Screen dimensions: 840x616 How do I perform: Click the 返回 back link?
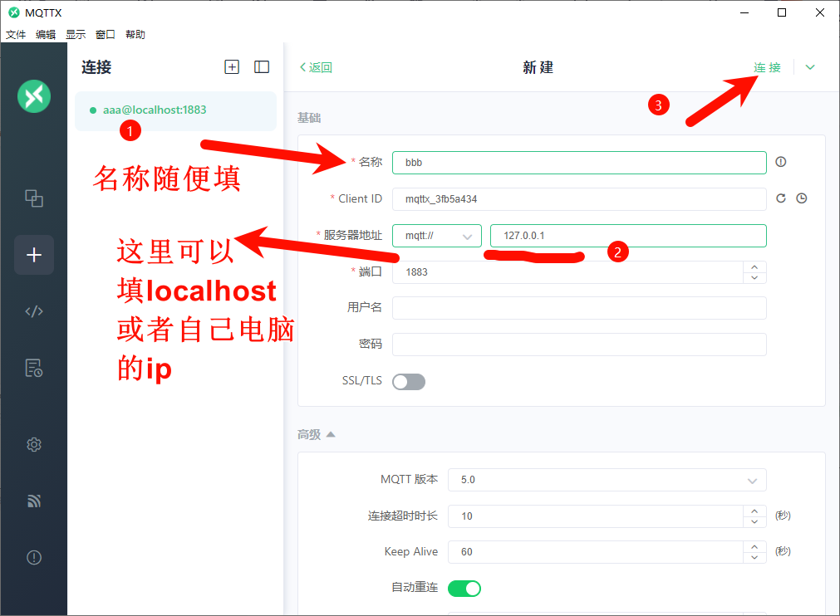click(316, 67)
